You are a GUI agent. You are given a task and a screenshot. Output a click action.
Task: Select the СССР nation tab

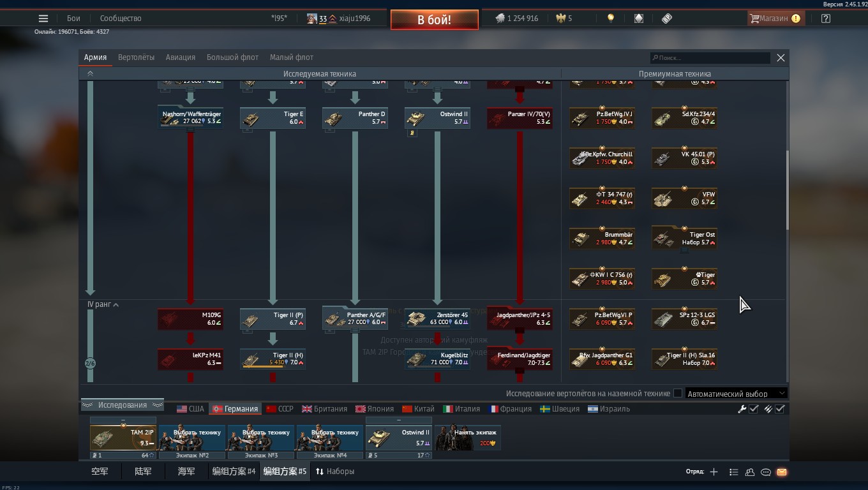pyautogui.click(x=280, y=409)
